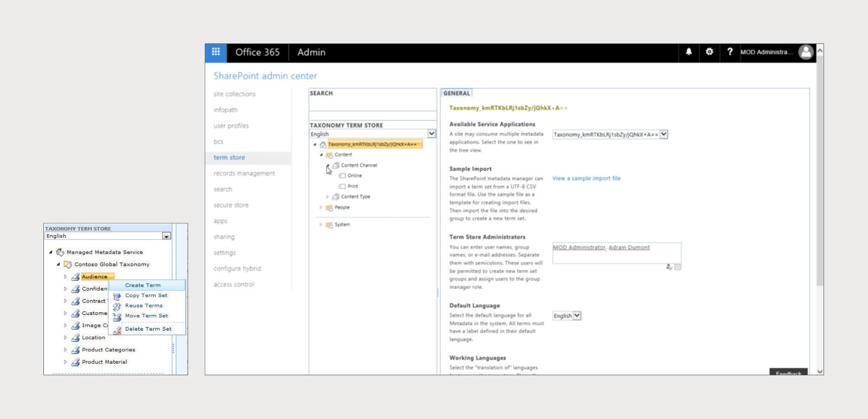Click the Product Material term set icon

pos(75,362)
